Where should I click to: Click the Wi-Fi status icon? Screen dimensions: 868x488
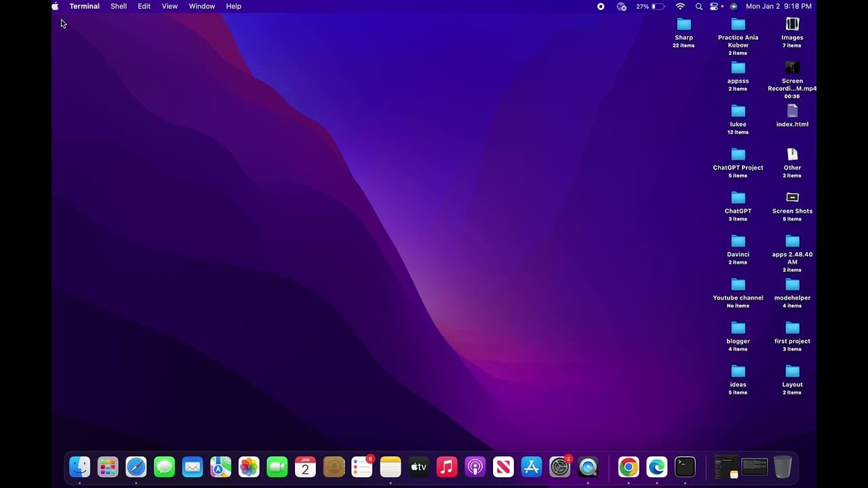680,6
